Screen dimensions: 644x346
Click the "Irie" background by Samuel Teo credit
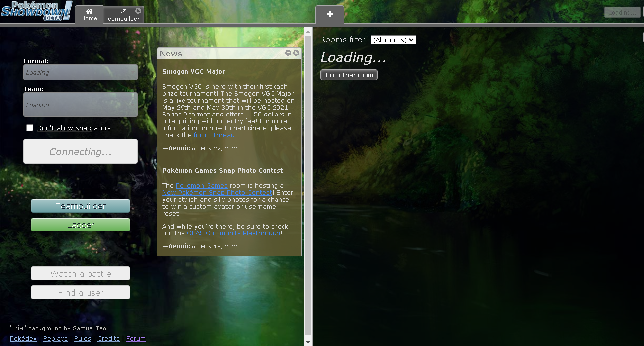(58, 328)
